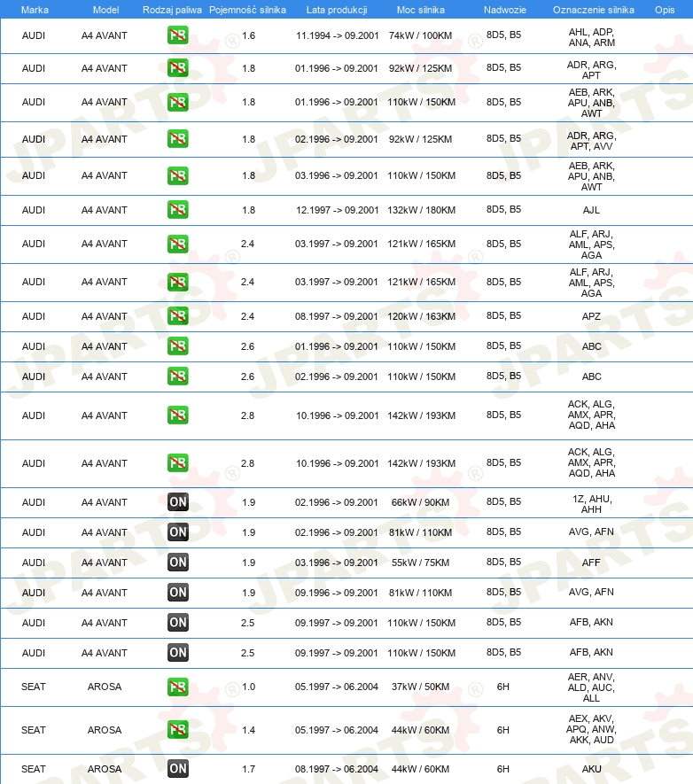This screenshot has height=784, width=693.
Task: Click 44kW / 60KM in the AKU row
Action: [421, 769]
